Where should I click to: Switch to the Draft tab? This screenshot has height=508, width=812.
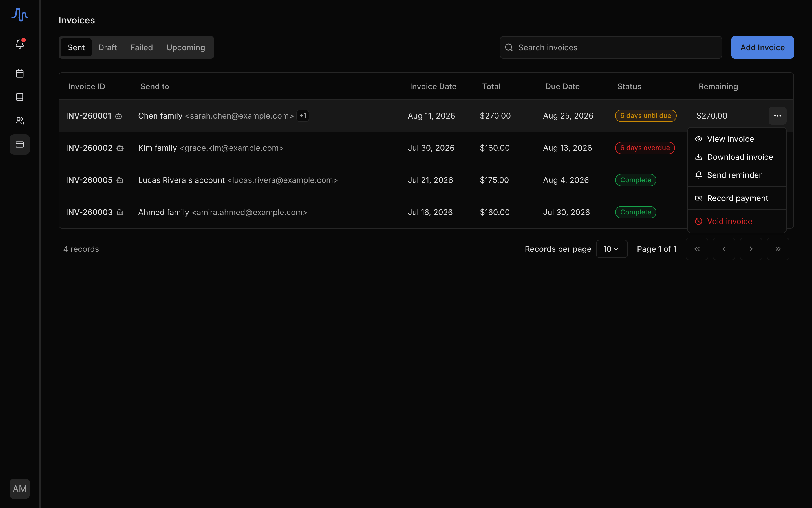click(107, 47)
